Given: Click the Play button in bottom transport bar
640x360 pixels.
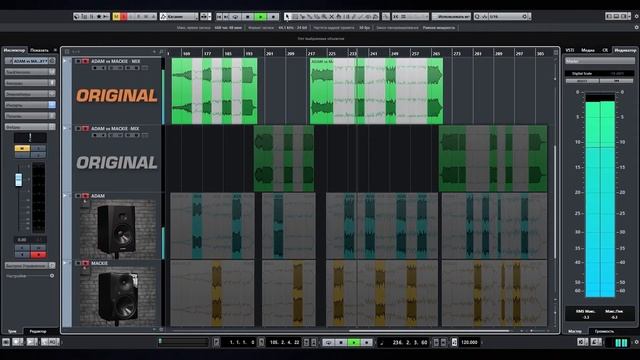Looking at the screenshot, I should (354, 342).
